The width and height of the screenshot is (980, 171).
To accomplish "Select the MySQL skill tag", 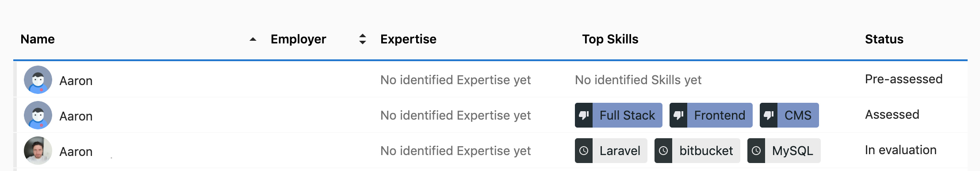I will tap(784, 151).
